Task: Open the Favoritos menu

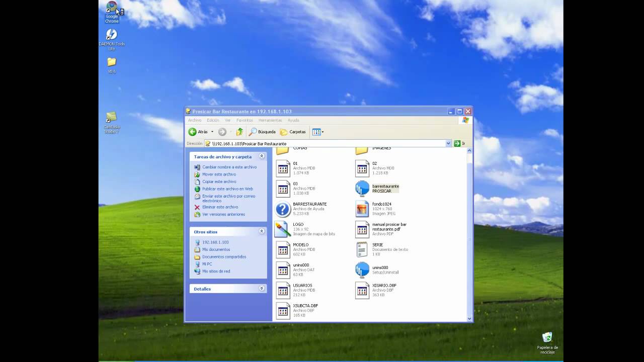Action: click(245, 120)
